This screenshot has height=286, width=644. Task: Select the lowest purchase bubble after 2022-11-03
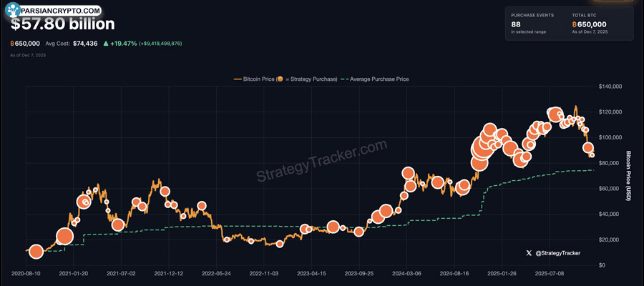click(x=280, y=244)
